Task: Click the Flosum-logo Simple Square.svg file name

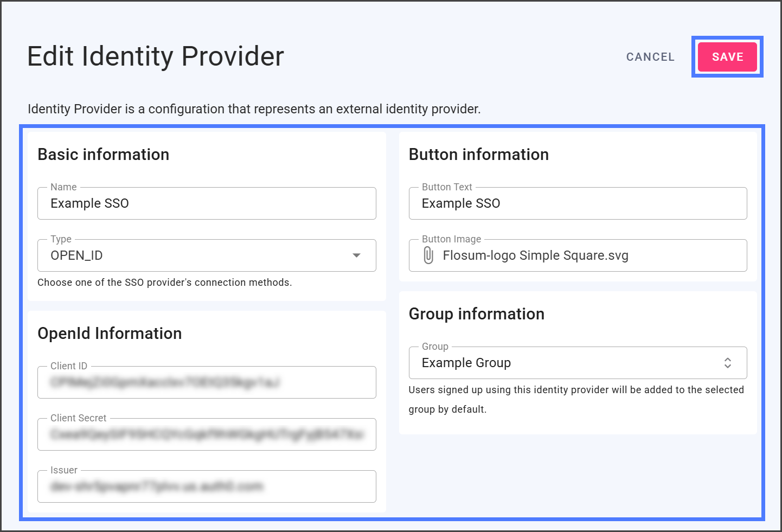Action: click(x=535, y=255)
